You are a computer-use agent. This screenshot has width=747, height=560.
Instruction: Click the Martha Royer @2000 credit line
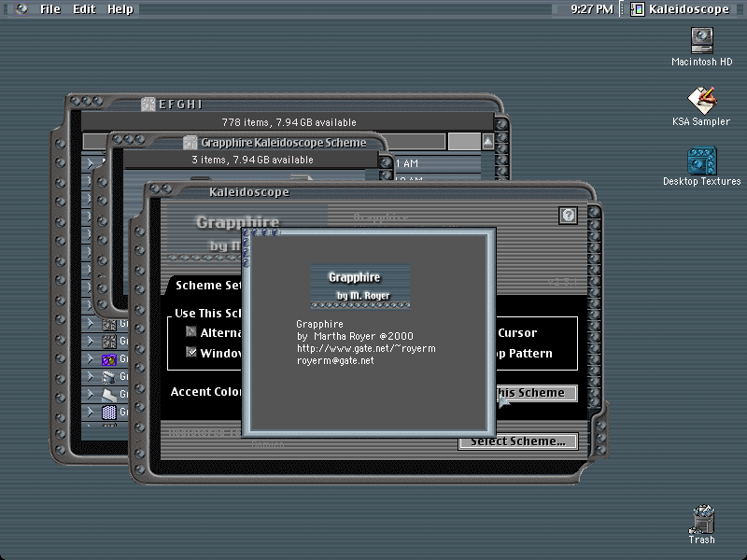pyautogui.click(x=355, y=336)
